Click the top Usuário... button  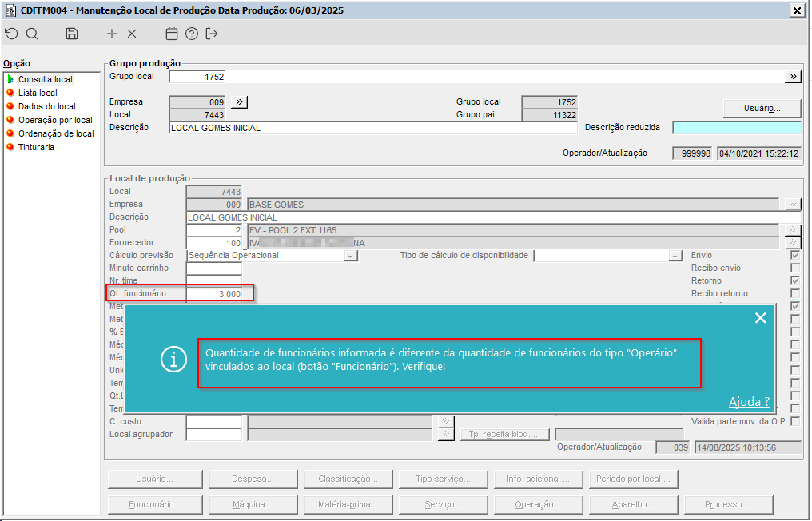click(x=762, y=108)
